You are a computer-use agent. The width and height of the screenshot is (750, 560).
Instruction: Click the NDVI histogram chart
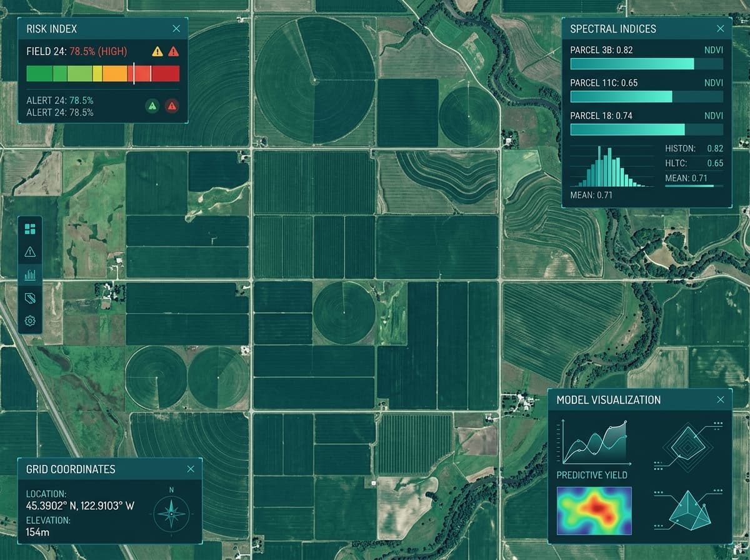[612, 167]
